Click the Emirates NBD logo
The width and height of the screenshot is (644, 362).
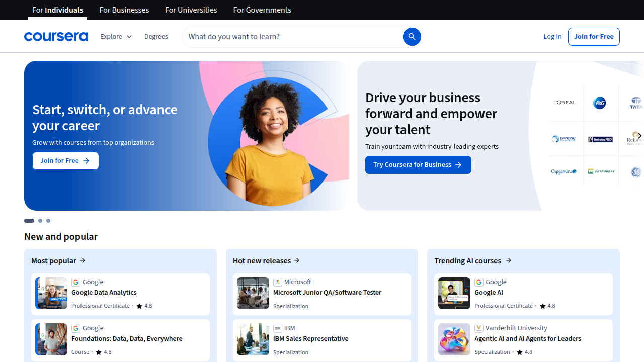[600, 139]
